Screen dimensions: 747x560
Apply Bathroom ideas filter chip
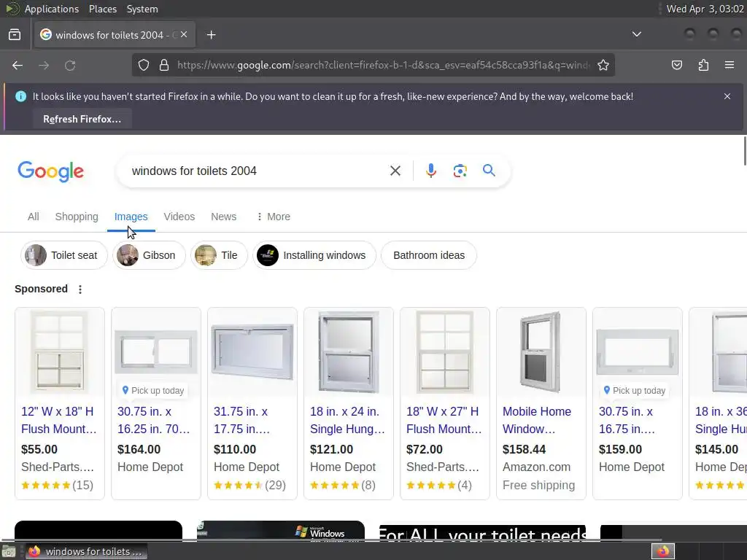429,255
